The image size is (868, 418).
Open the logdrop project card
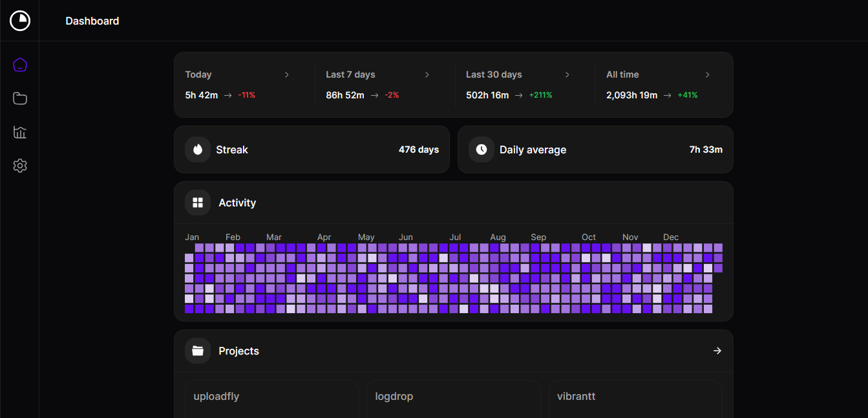[454, 399]
